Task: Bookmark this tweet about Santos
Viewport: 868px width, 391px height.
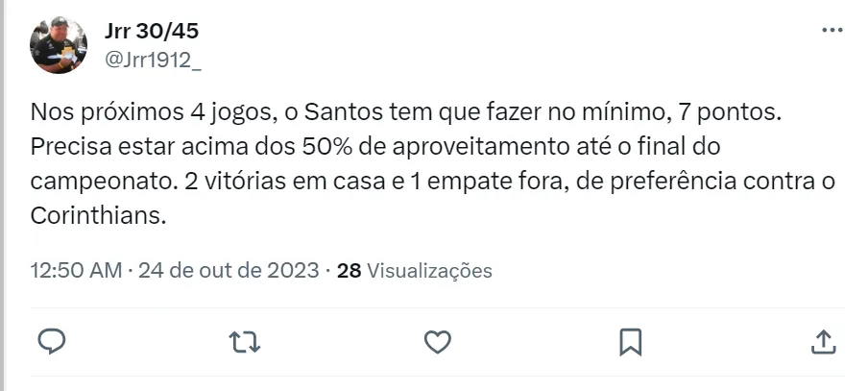Action: coord(630,341)
